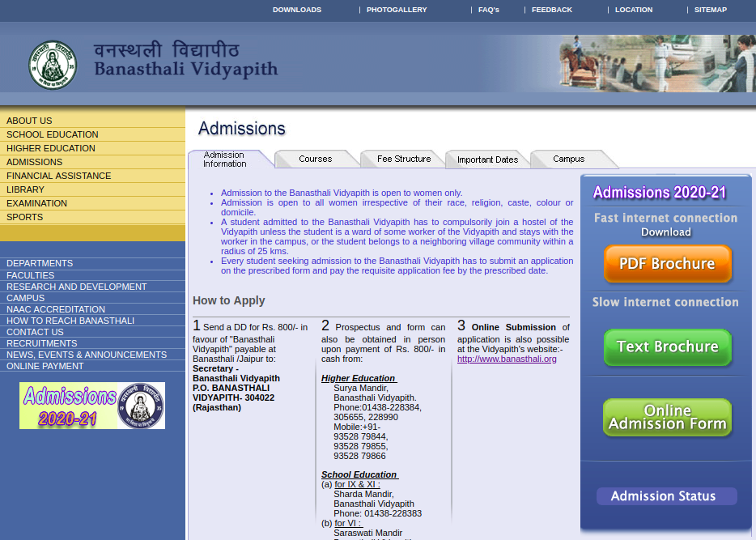Click the green Text Brochure button

(x=668, y=347)
